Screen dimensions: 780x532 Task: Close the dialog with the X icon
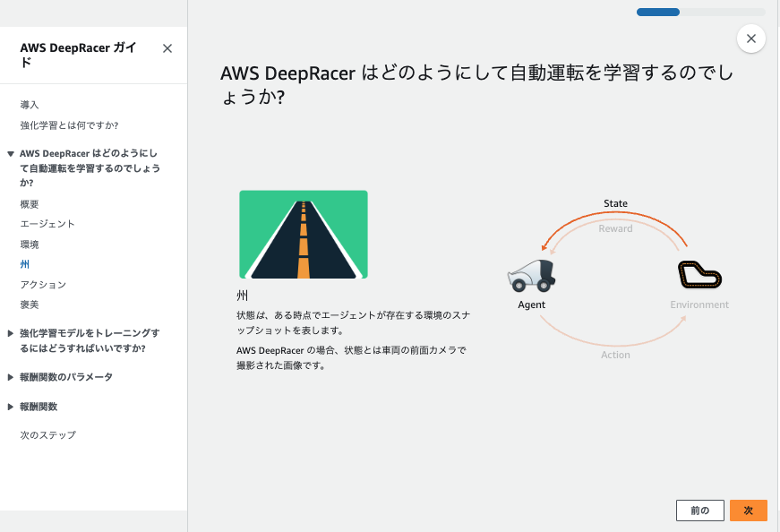point(750,39)
